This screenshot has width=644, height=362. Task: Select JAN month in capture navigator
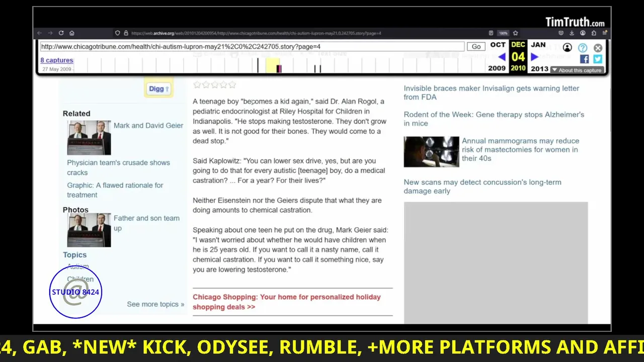coord(538,45)
